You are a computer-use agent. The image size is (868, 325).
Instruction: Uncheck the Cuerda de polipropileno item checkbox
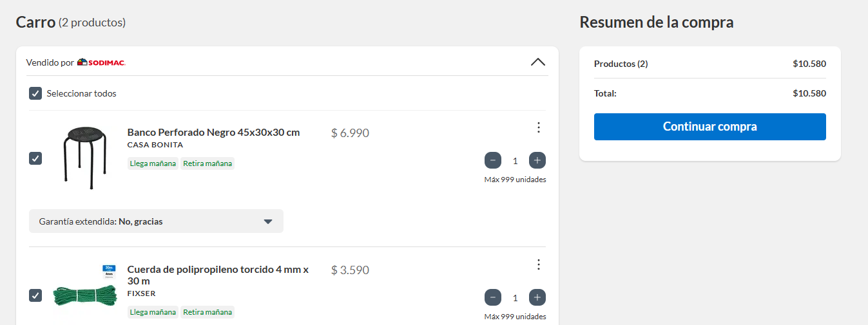point(35,295)
